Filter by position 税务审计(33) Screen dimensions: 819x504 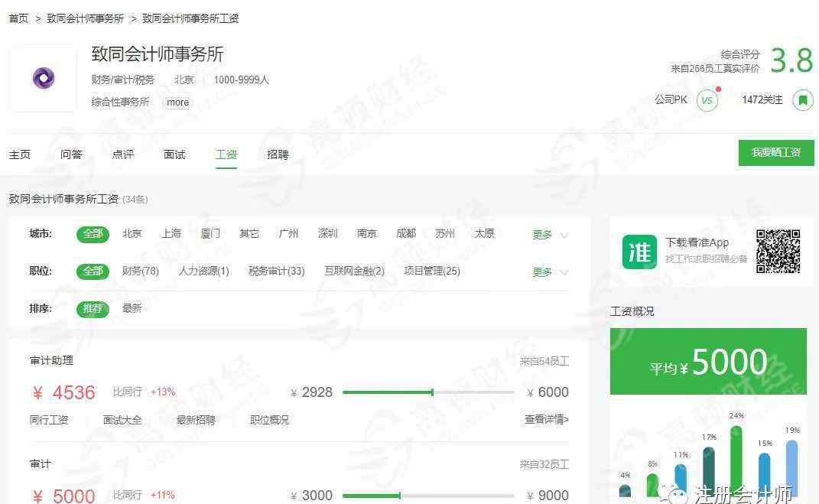[277, 271]
